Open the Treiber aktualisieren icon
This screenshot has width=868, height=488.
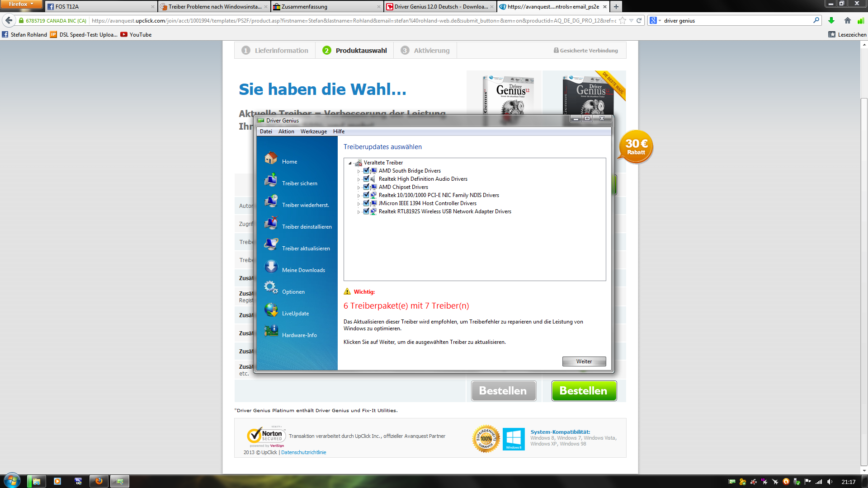pyautogui.click(x=271, y=245)
